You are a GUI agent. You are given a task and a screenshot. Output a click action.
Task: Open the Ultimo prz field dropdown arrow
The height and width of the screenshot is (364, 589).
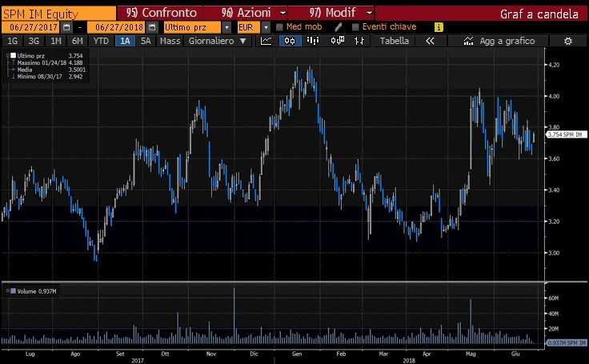pos(226,27)
